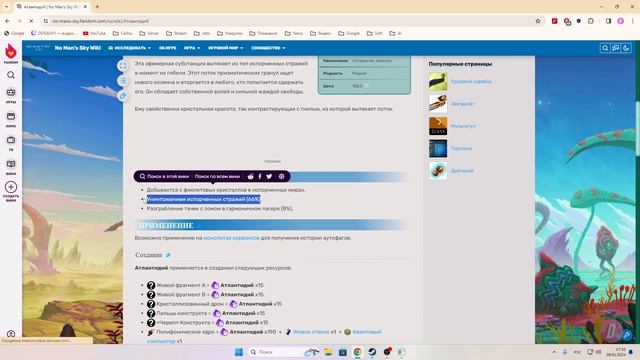Viewport: 640px width, 360px height.
Task: Click Мультитул thumbnail image
Action: point(438,126)
